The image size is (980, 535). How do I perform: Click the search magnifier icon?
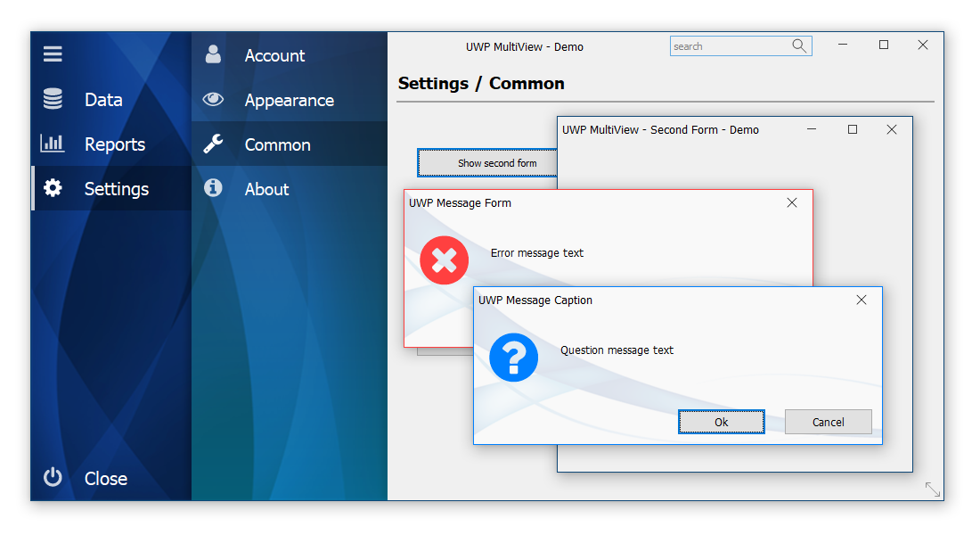coord(799,45)
